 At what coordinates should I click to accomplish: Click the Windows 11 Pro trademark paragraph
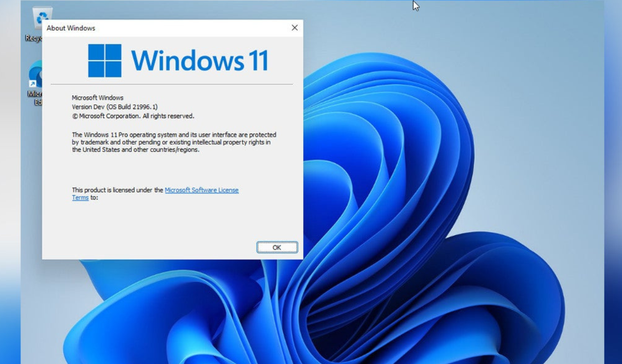[x=174, y=142]
